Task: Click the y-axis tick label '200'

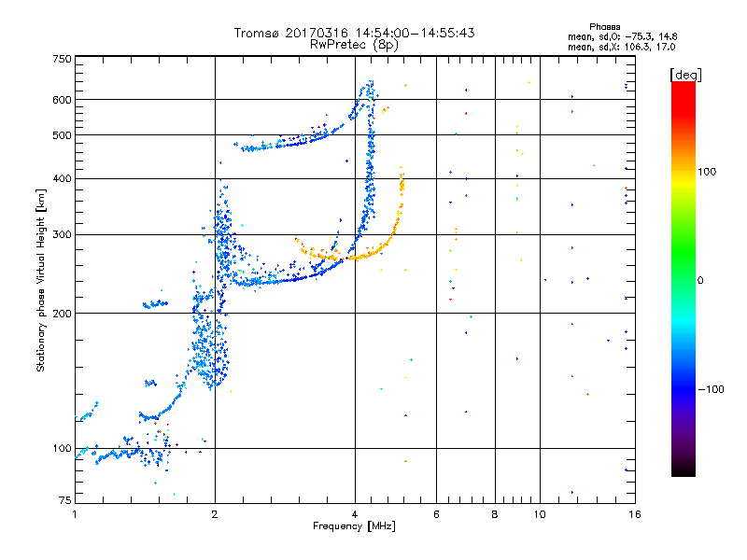Action: [x=62, y=314]
